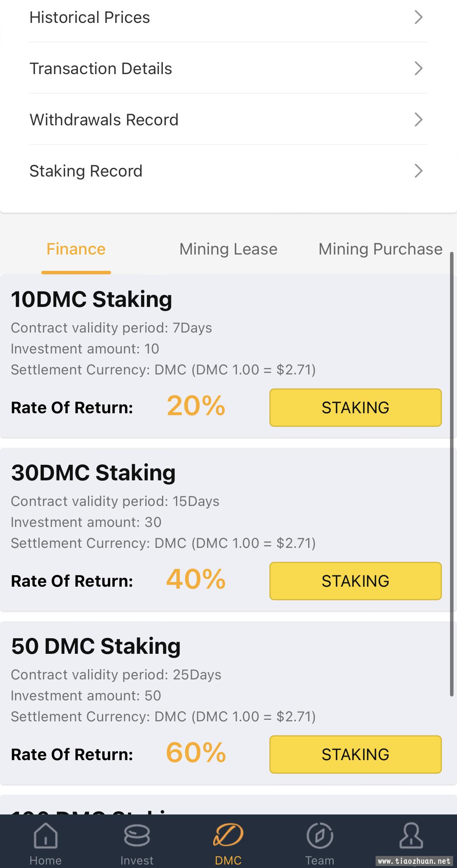Screen dimensions: 457x868
Task: Open the Home icon in bottom navigation
Action: (x=46, y=835)
